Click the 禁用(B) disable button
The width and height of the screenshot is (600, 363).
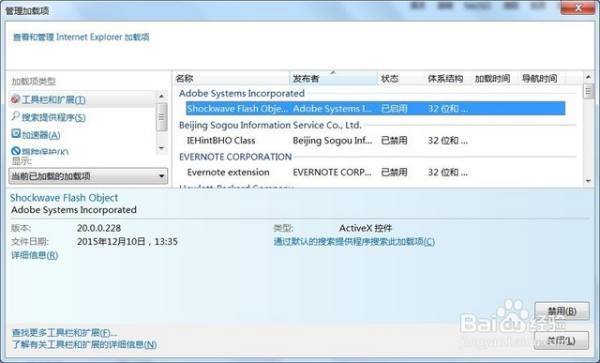pyautogui.click(x=561, y=311)
